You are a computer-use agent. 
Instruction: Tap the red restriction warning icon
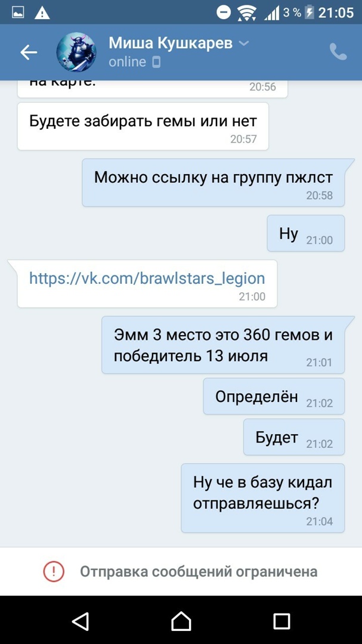point(54,571)
